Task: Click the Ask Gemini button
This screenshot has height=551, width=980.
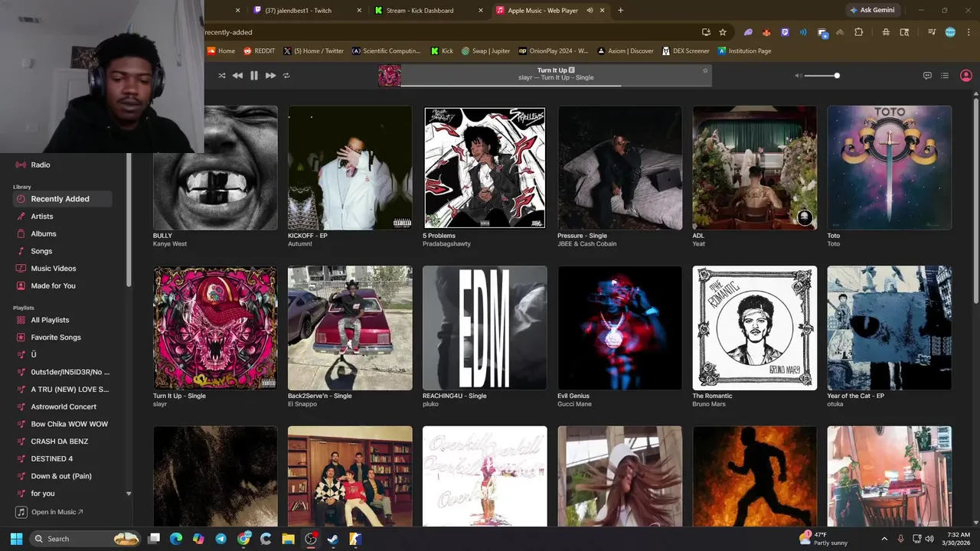Action: click(x=872, y=10)
